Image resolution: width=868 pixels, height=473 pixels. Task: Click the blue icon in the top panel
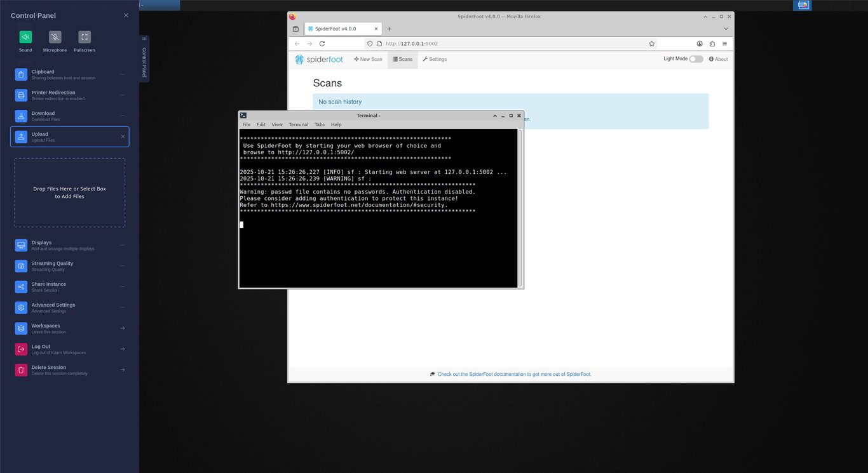coord(803,5)
